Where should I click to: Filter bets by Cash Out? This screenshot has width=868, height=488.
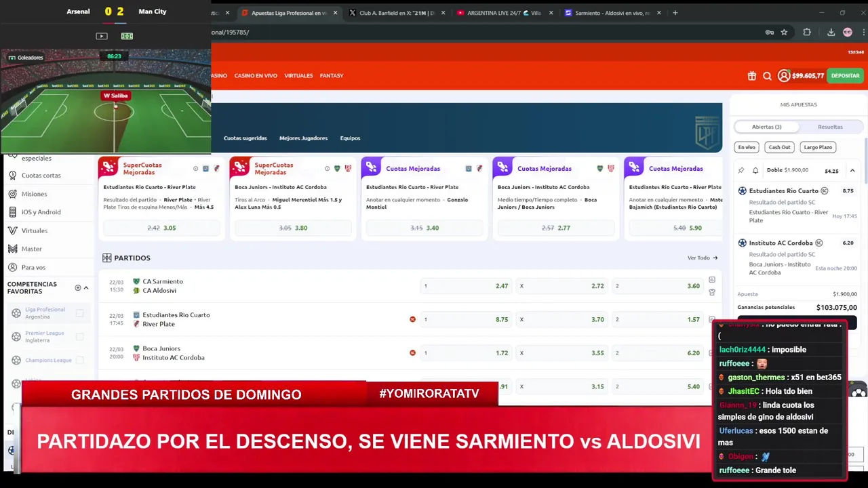click(x=779, y=147)
